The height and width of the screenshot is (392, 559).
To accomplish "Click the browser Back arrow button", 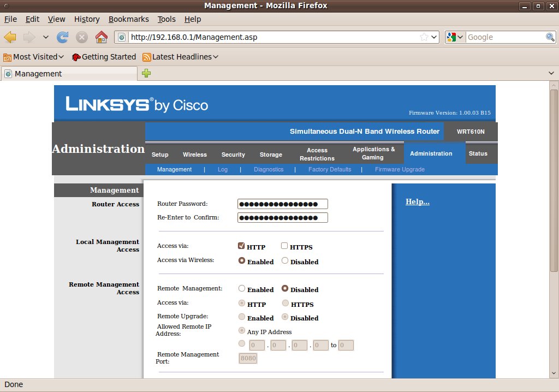I will [x=10, y=37].
